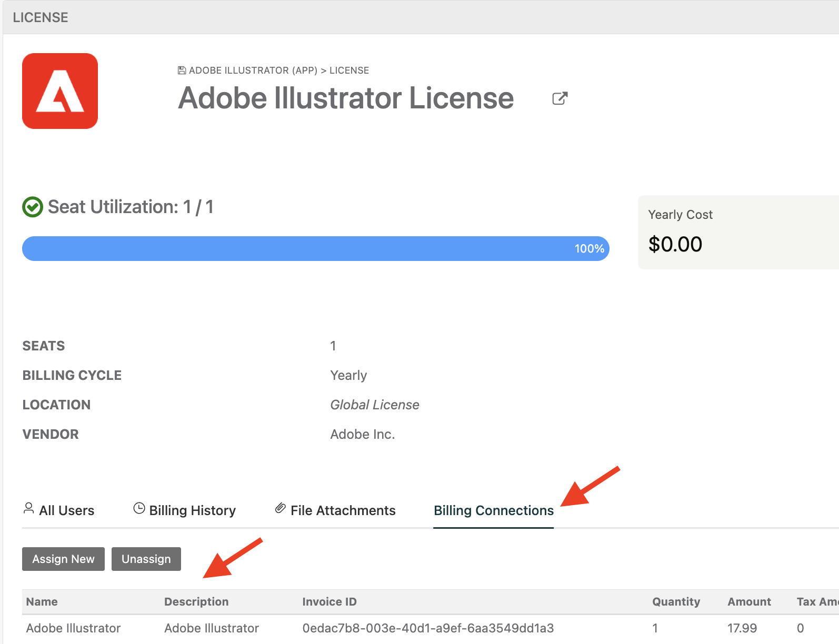
Task: Click the Invoice ID column header
Action: point(329,602)
